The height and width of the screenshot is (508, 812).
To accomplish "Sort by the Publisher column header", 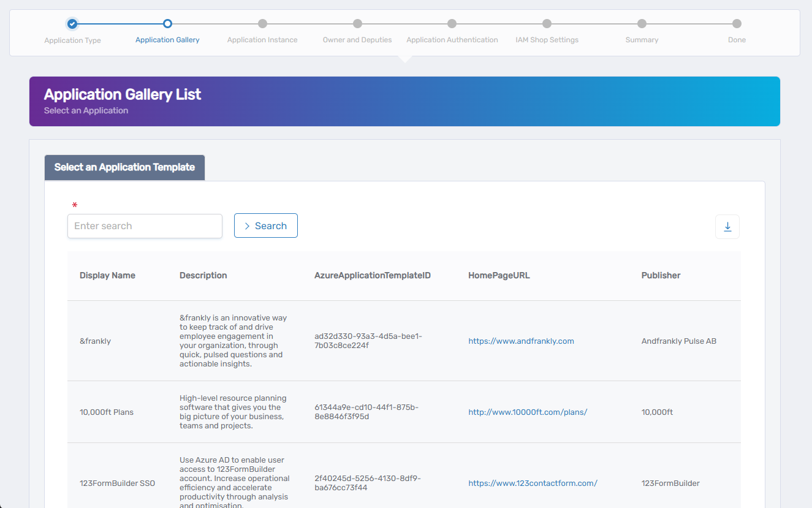I will (661, 275).
